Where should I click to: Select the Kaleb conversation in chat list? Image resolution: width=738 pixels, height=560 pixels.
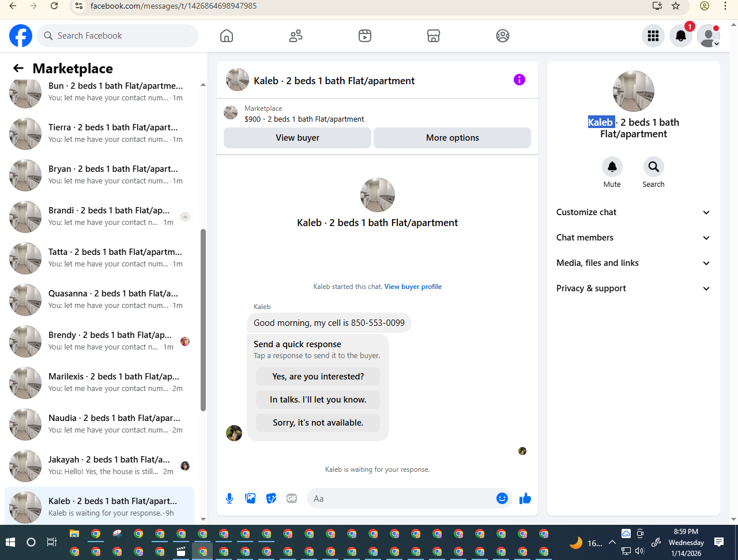point(99,506)
